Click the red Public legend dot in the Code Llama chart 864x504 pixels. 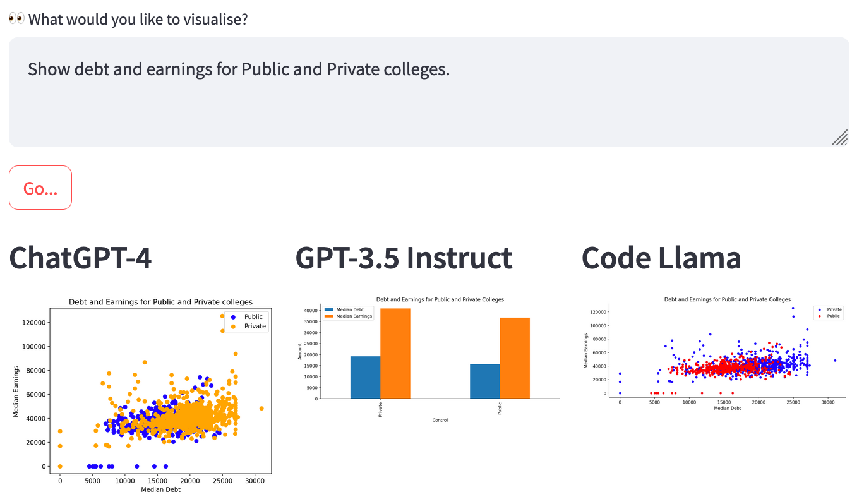coord(820,316)
